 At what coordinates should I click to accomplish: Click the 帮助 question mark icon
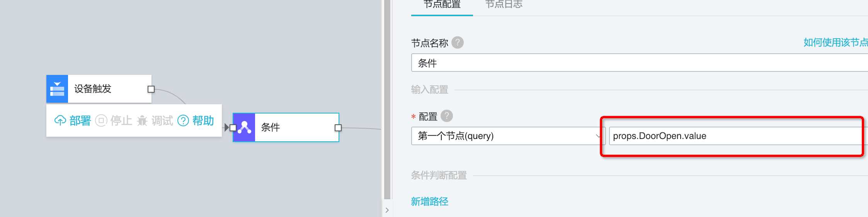click(183, 120)
